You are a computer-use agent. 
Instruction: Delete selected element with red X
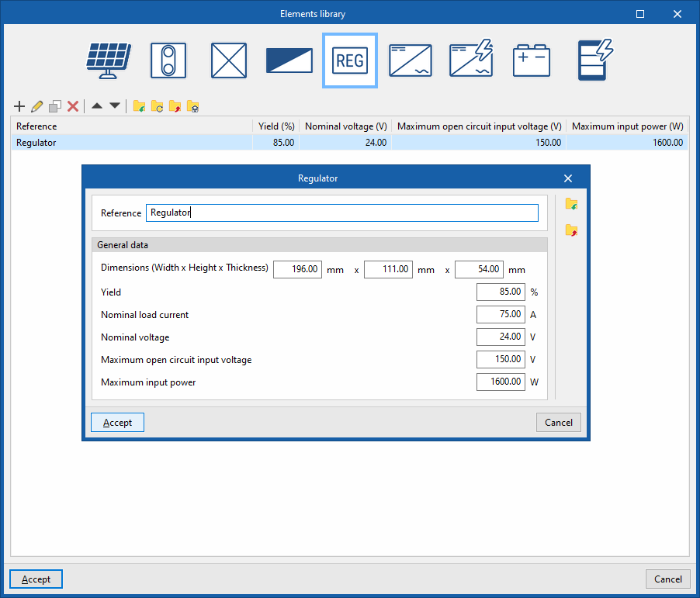click(x=73, y=106)
